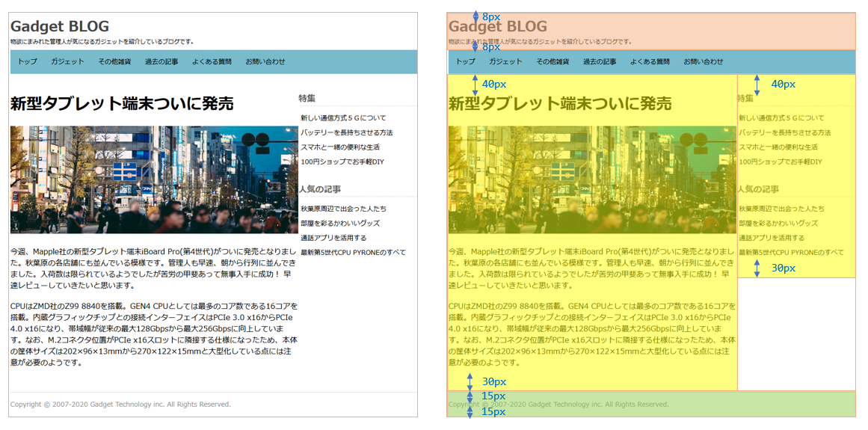This screenshot has height=430, width=868.
Task: Click the tagline in the orange-highlighted header
Action: tap(540, 42)
